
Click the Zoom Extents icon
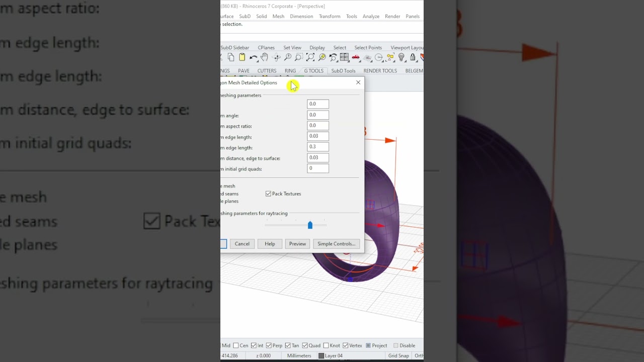pyautogui.click(x=310, y=57)
